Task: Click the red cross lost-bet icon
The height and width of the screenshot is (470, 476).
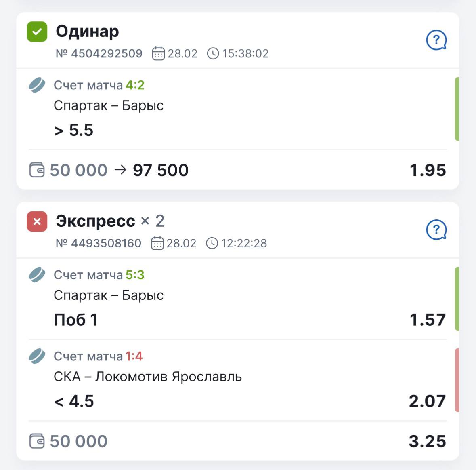Action: pos(37,221)
